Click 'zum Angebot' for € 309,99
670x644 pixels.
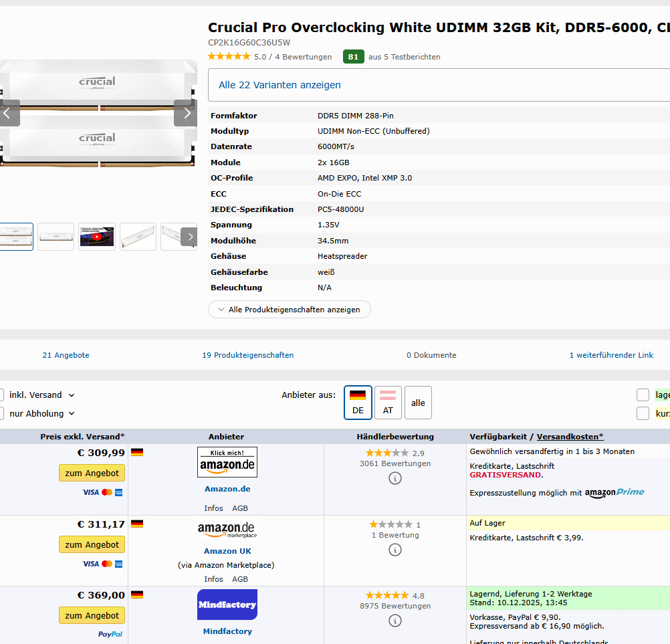tap(92, 473)
